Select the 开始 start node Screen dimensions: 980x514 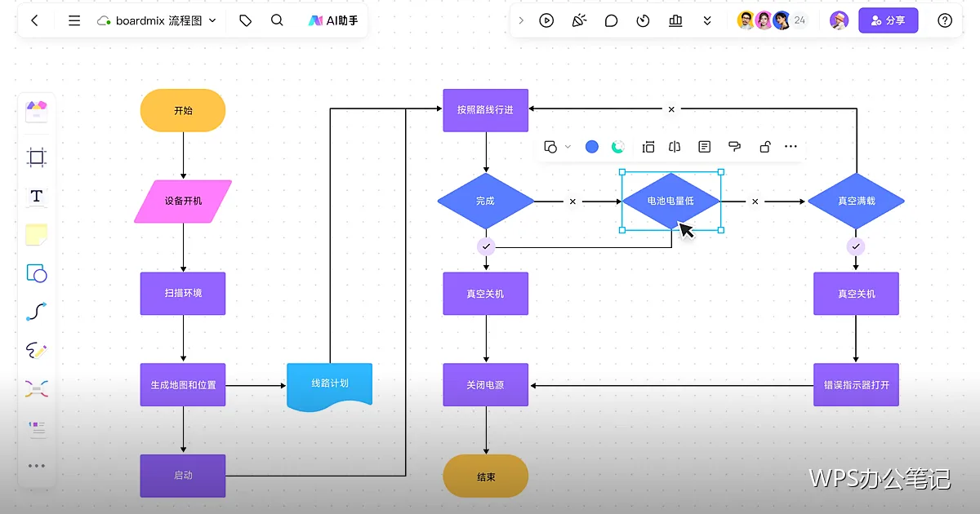click(x=183, y=110)
